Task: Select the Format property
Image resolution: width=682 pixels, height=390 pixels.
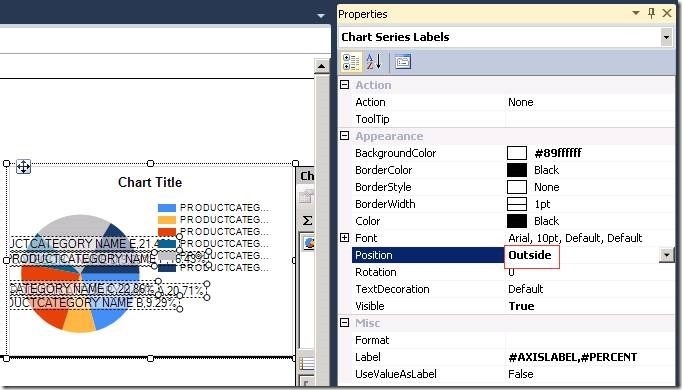Action: click(372, 340)
